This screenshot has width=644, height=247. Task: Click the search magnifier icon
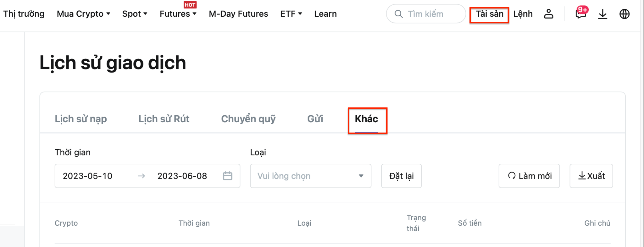(x=398, y=14)
